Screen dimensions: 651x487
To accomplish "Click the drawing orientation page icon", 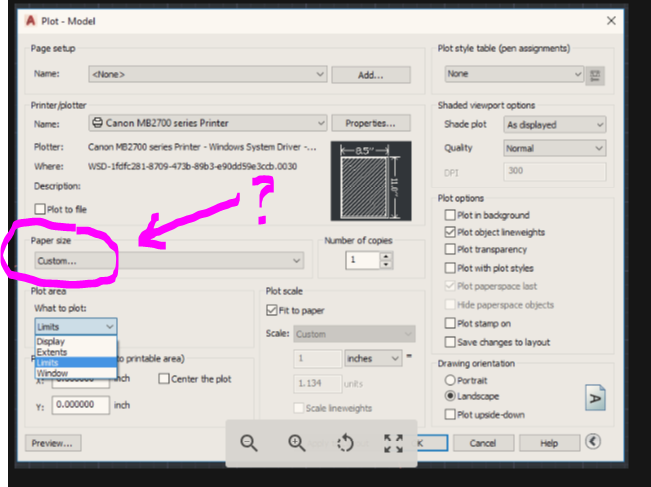I will pyautogui.click(x=595, y=397).
